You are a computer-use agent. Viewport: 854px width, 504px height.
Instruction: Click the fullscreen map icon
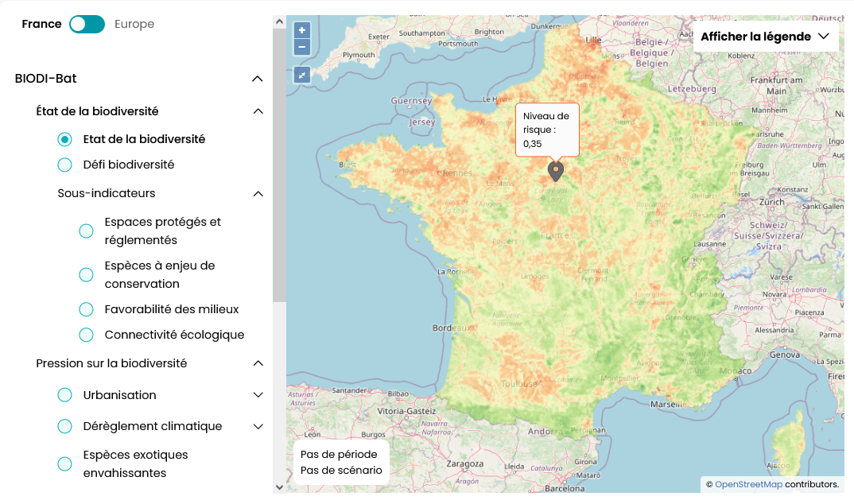(301, 75)
